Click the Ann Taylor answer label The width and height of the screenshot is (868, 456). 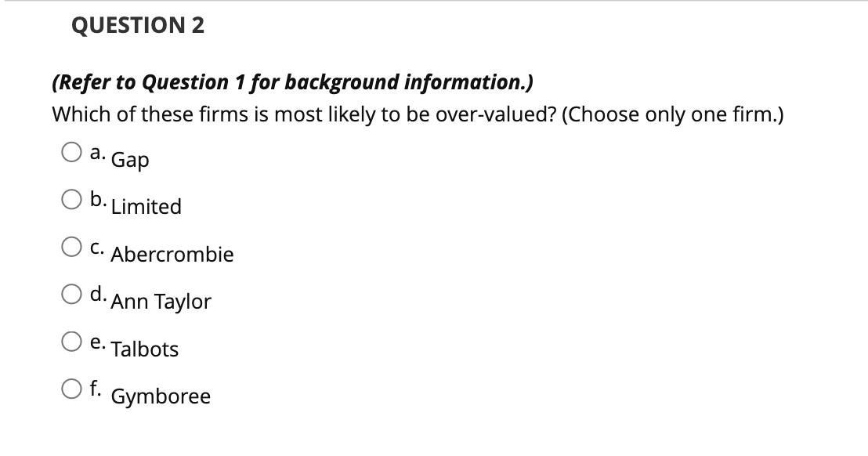tap(161, 302)
